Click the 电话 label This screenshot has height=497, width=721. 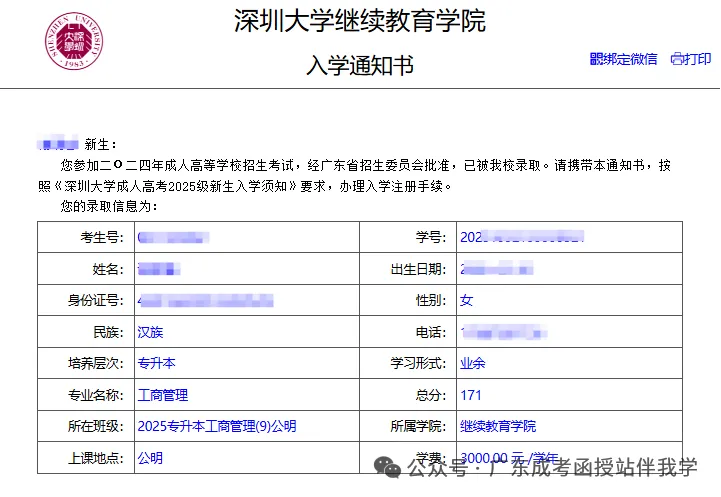(431, 332)
